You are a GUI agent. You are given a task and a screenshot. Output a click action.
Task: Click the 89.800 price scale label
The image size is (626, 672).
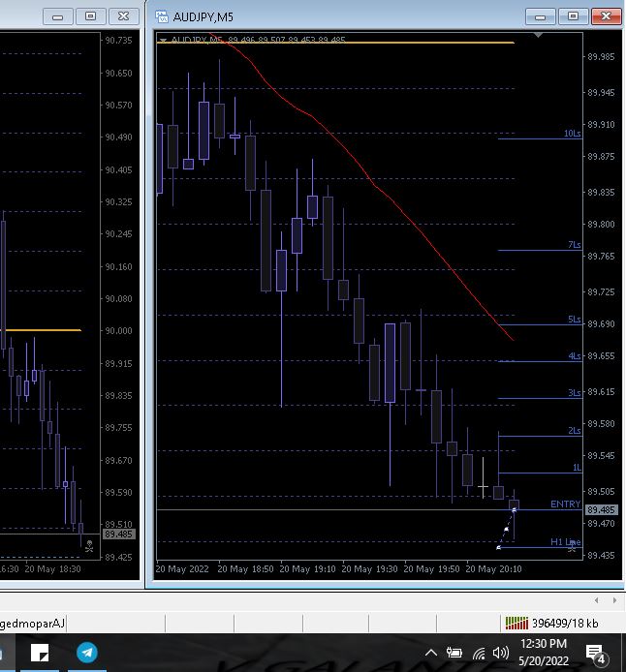click(x=601, y=224)
